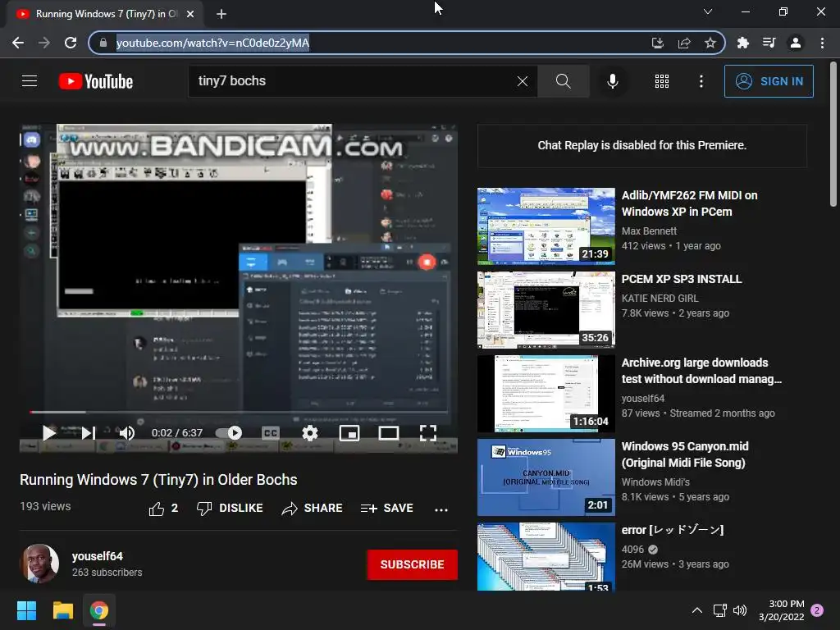Enable miniplayer mode
The image size is (840, 630).
pyautogui.click(x=349, y=433)
